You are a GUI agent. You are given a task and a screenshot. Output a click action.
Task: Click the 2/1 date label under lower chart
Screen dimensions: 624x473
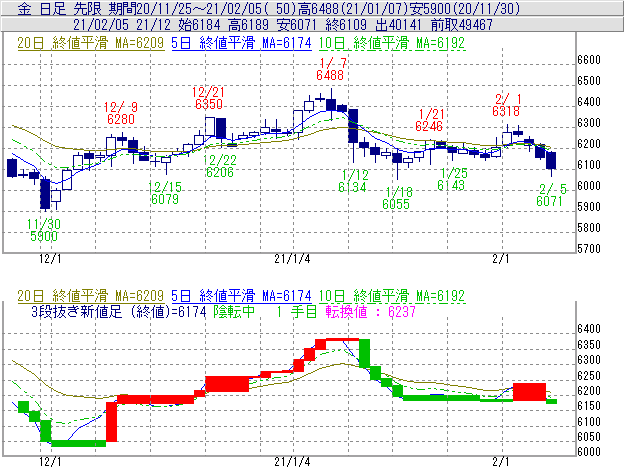pos(501,462)
